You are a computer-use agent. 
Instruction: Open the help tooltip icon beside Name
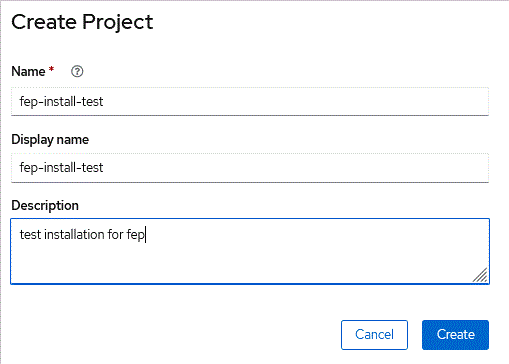(x=77, y=71)
